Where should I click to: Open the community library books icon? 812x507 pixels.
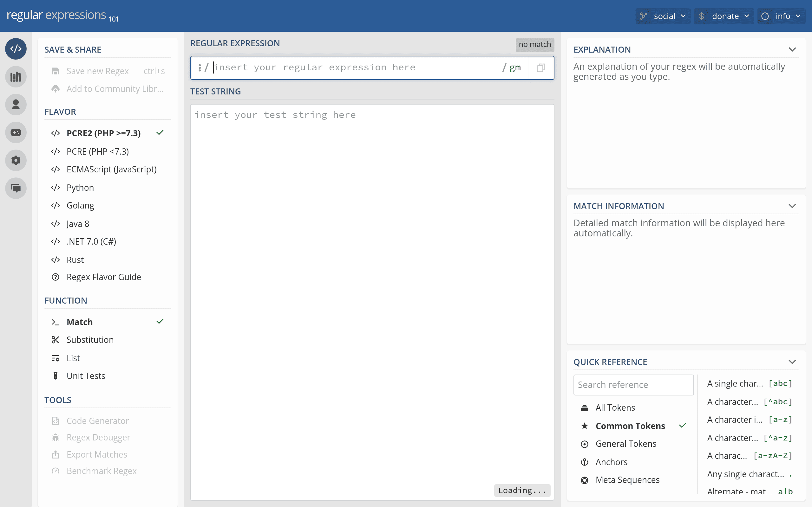(x=16, y=77)
